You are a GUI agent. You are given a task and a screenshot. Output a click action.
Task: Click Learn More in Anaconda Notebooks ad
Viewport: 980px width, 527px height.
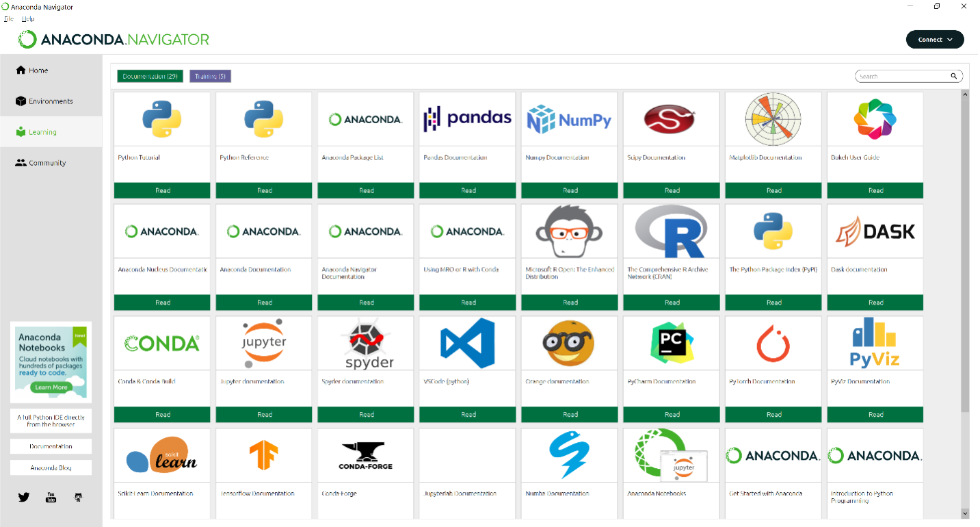pos(51,387)
